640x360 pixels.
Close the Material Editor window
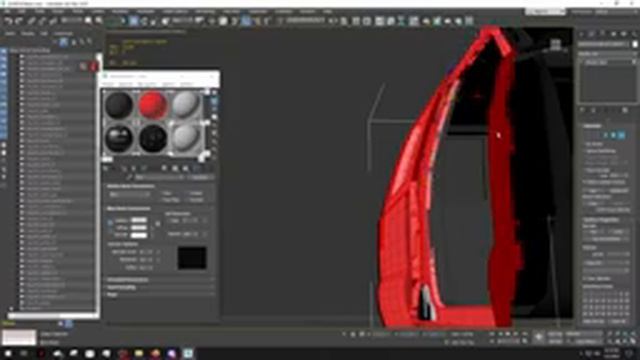[212, 76]
